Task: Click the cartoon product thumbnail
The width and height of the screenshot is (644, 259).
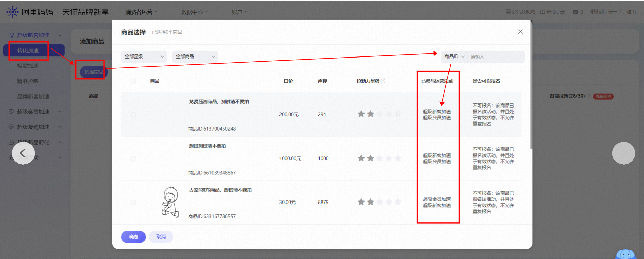Action: 170,202
